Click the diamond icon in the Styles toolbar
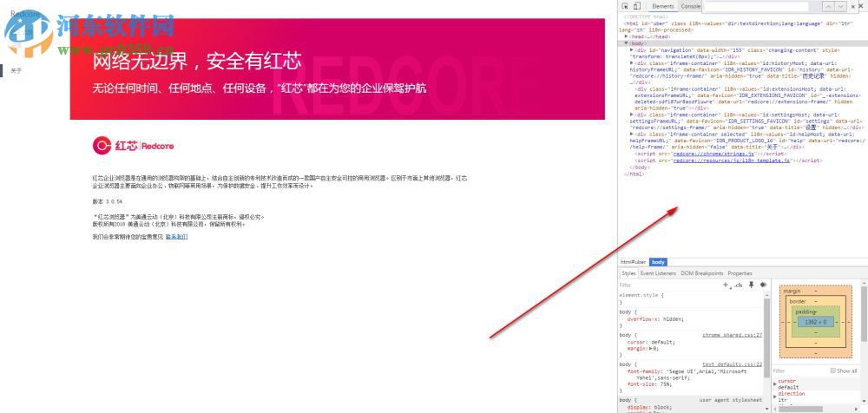Image resolution: width=868 pixels, height=413 pixels. (x=763, y=285)
